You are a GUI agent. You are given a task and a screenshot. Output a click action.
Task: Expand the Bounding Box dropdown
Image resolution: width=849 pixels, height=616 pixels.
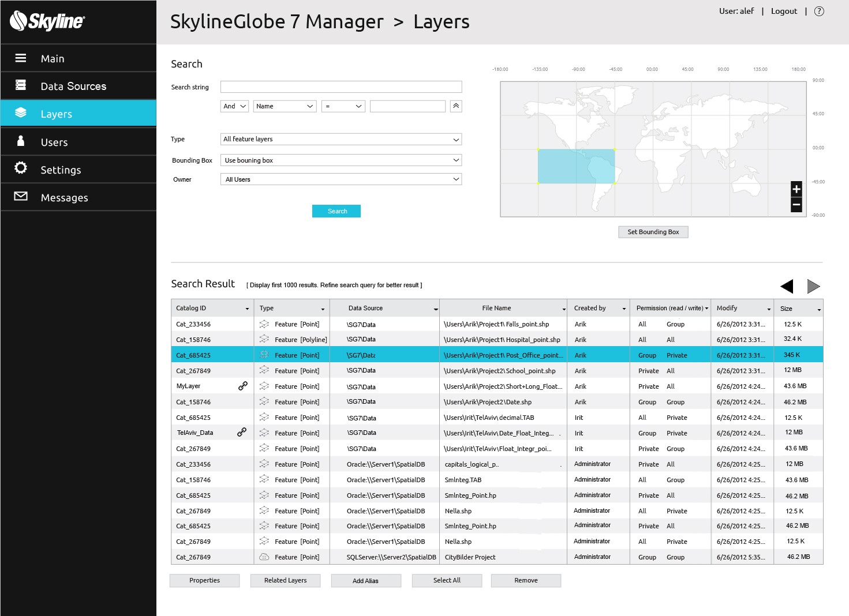341,160
